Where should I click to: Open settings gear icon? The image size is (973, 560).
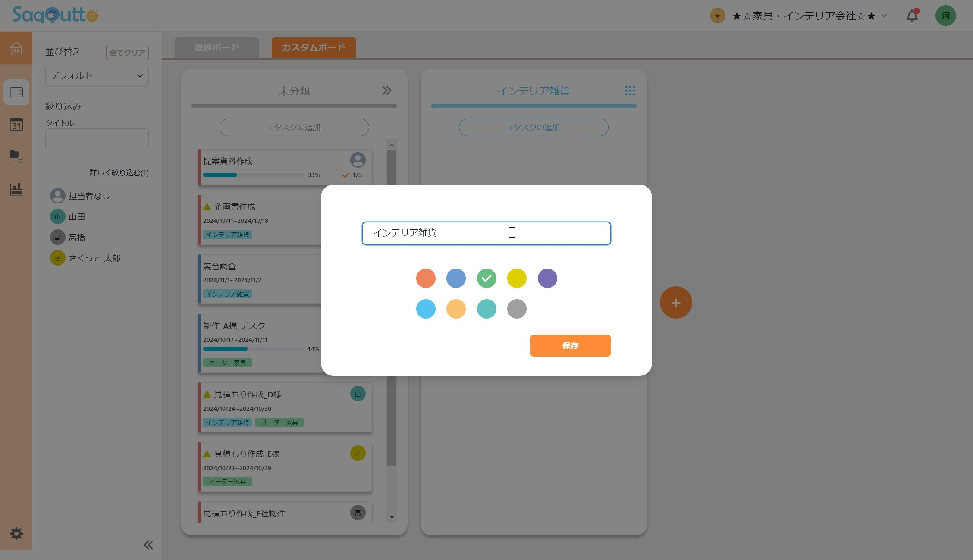(16, 534)
